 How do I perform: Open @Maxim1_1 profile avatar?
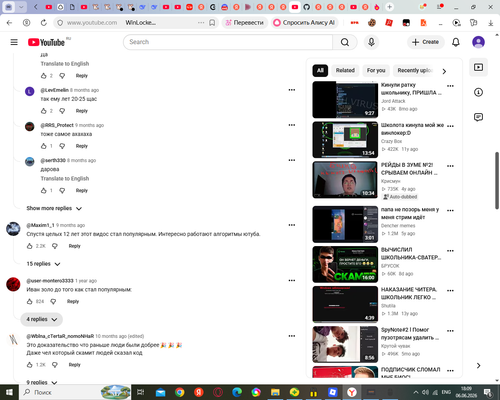tap(13, 229)
